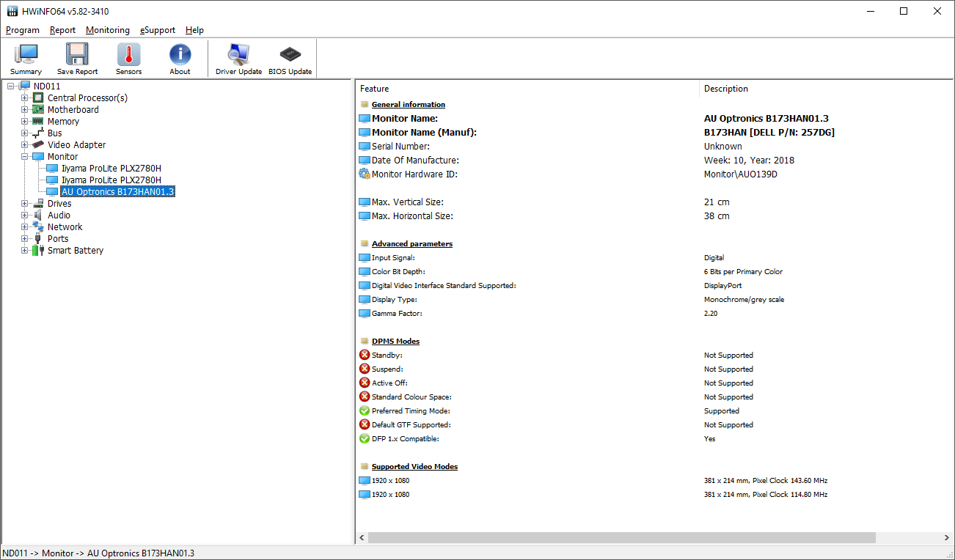Open the Help menu
This screenshot has height=560, width=955.
(194, 30)
